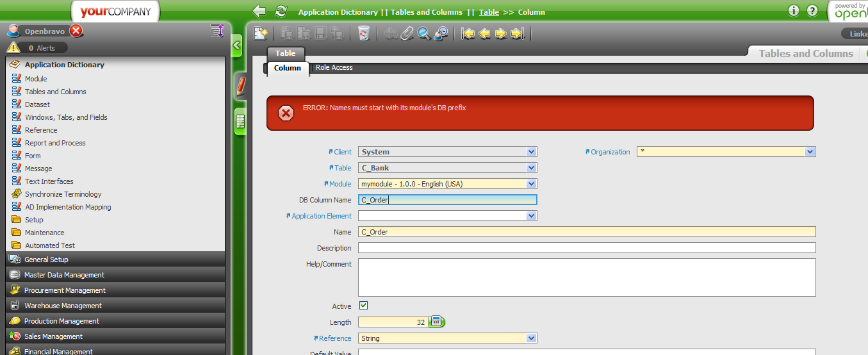Switch to the Role Access tab
This screenshot has width=868, height=355.
click(x=334, y=67)
